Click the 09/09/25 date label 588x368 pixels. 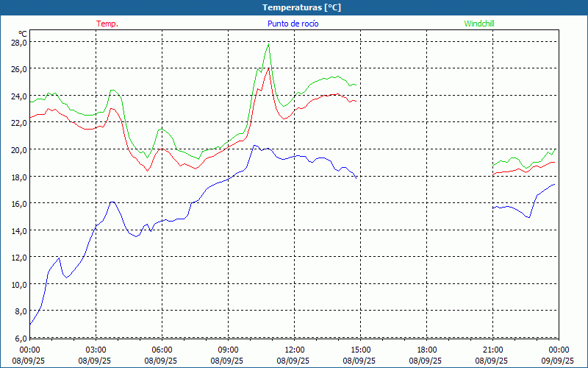(558, 361)
